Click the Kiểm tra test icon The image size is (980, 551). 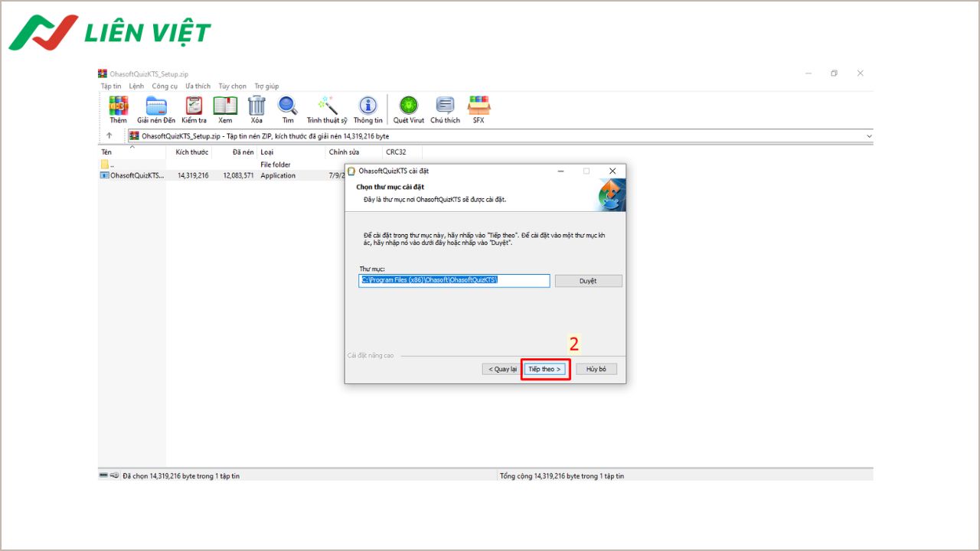[x=194, y=106]
